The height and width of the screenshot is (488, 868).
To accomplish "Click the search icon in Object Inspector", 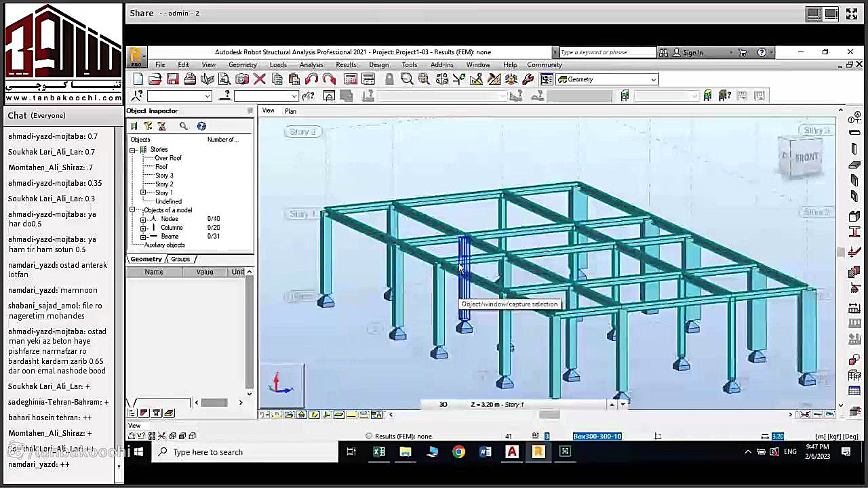I will [x=183, y=126].
